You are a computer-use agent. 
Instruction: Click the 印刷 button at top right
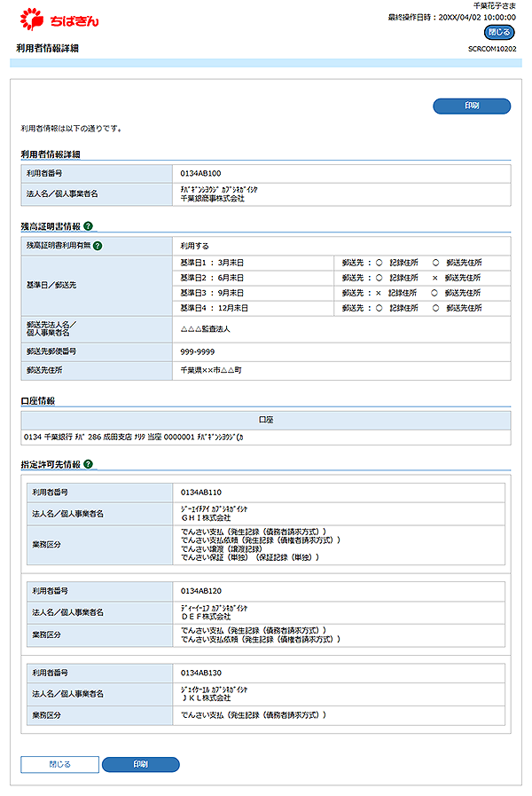coord(472,106)
